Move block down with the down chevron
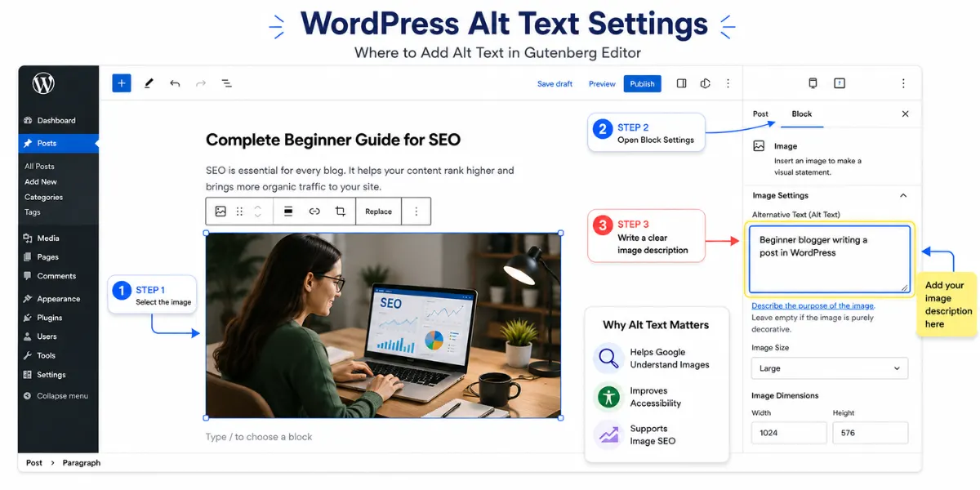This screenshot has height=490, width=980. click(x=258, y=216)
